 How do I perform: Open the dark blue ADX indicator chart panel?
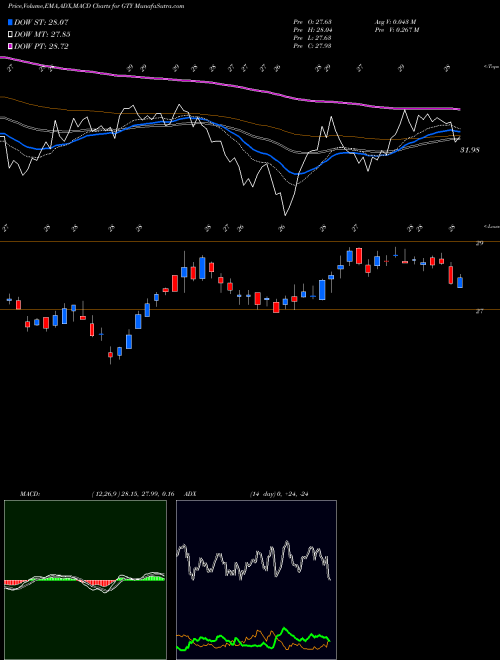tap(256, 580)
